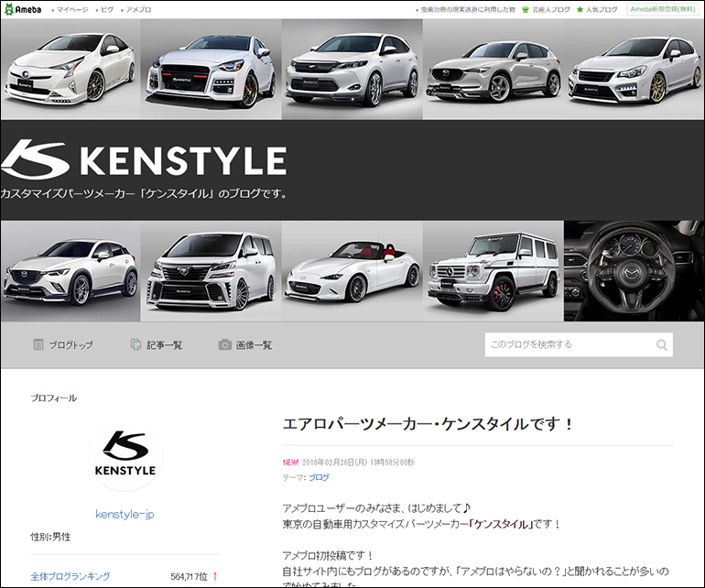Click the 性別:男性 text
The height and width of the screenshot is (588, 705).
(50, 537)
